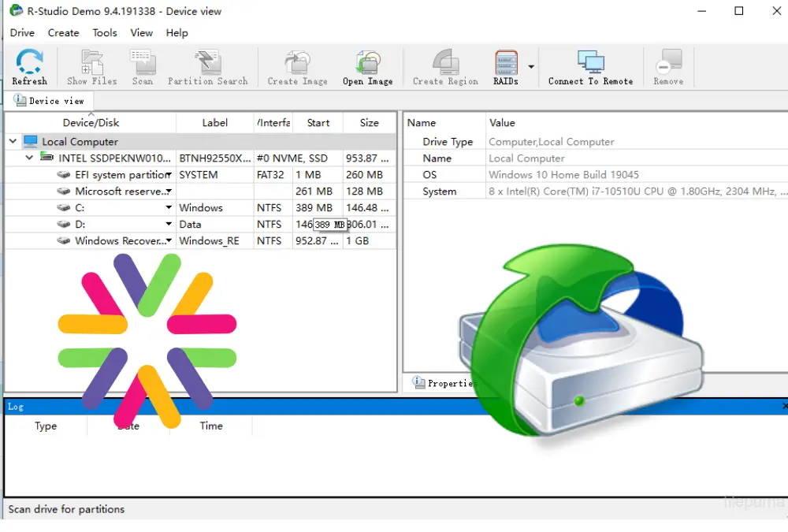788x532 pixels.
Task: Click the Drive Type property row
Action: (x=596, y=142)
